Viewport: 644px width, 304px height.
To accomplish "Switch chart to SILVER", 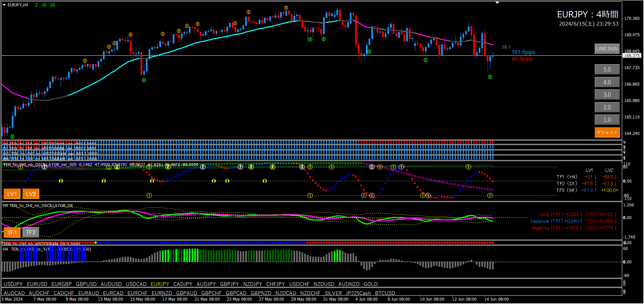I will (x=333, y=293).
